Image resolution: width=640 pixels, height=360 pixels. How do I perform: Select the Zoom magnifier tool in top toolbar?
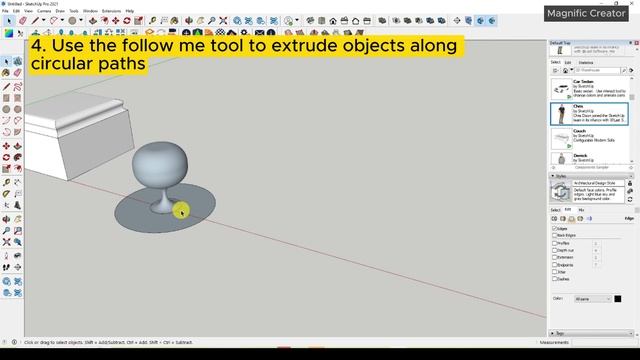(x=212, y=20)
